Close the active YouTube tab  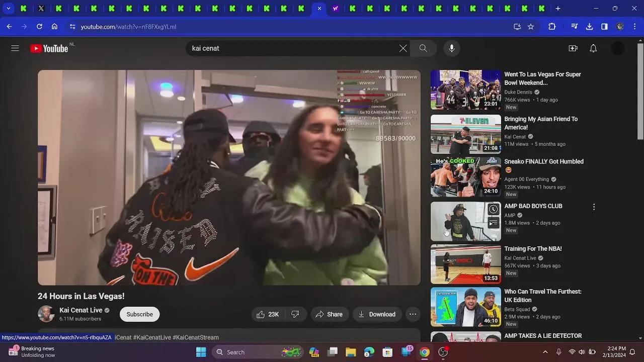click(x=319, y=9)
